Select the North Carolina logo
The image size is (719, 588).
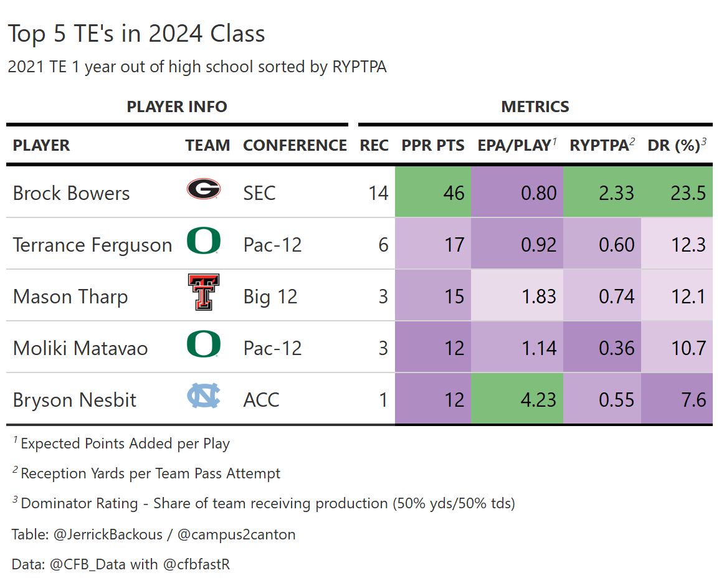click(x=203, y=397)
